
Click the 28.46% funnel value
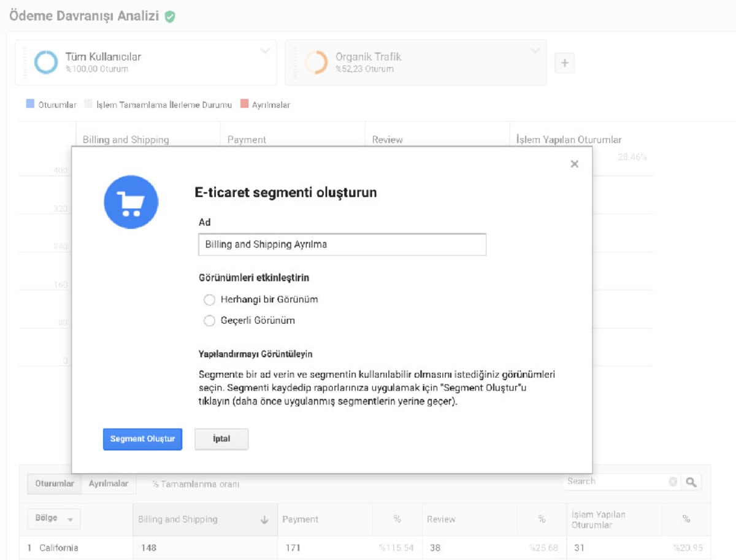(632, 158)
